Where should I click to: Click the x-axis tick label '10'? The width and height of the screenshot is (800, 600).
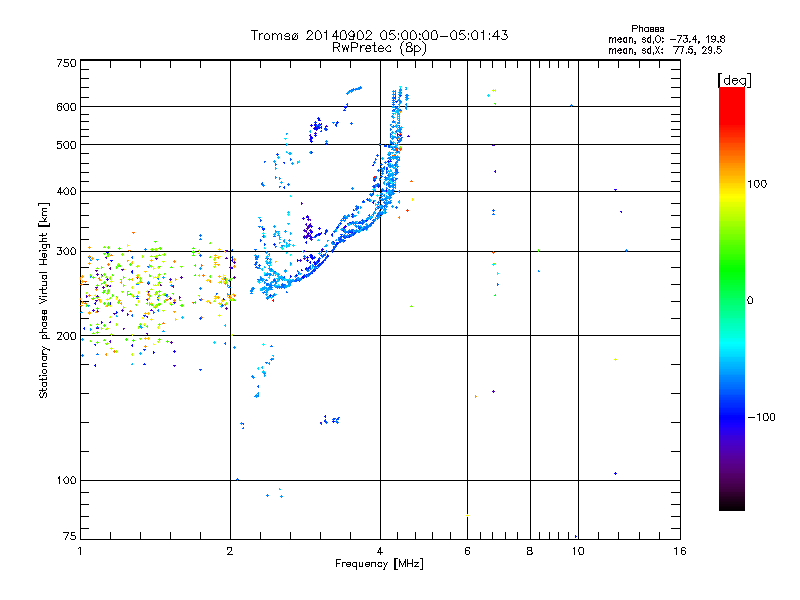[578, 551]
